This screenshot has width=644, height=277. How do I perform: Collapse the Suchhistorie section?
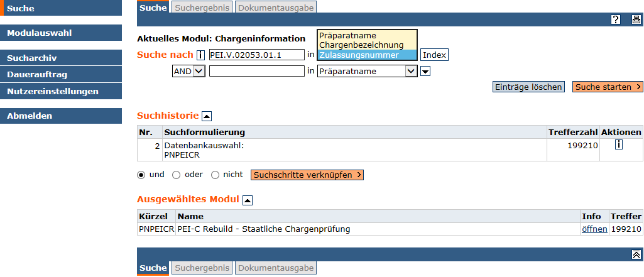coord(207,116)
